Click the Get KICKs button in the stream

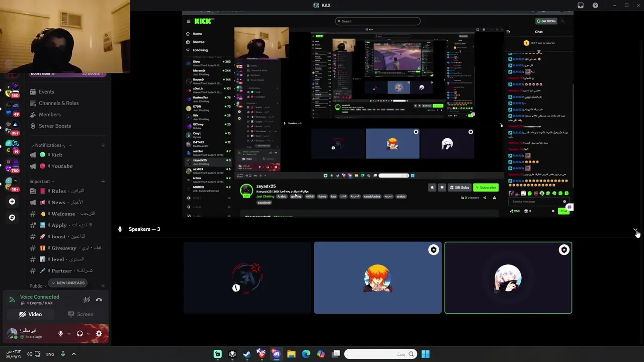point(546,21)
